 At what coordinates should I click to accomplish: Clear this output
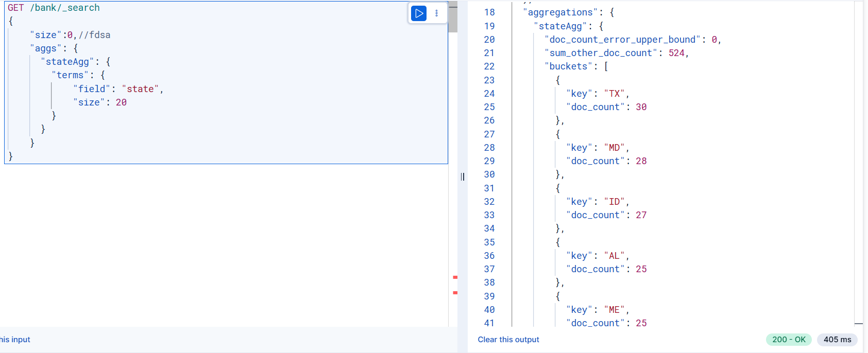tap(508, 340)
